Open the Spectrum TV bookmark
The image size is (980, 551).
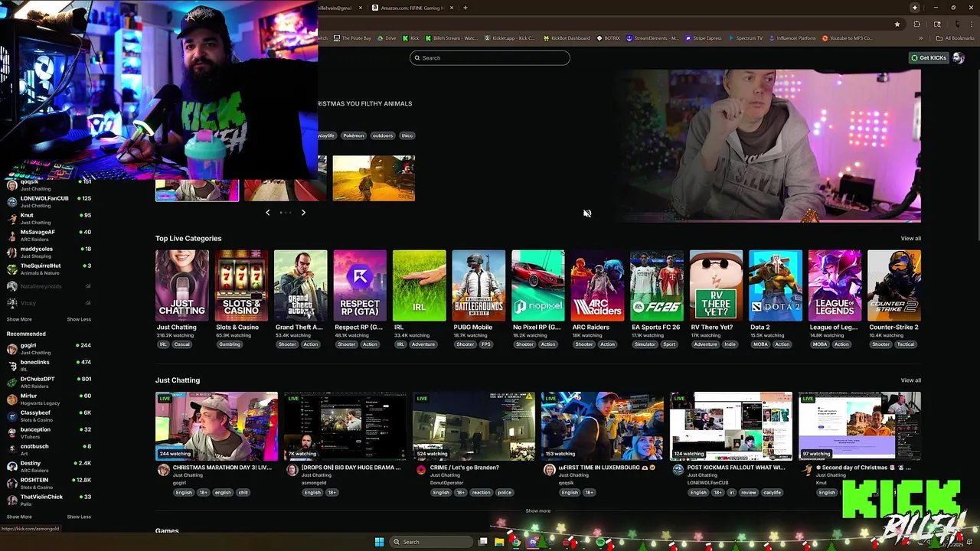pos(746,38)
